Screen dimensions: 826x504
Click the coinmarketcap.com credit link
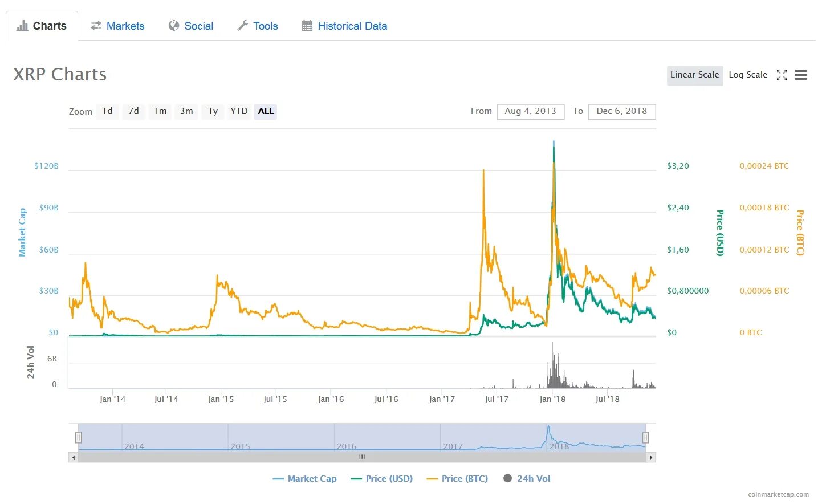pos(779,494)
